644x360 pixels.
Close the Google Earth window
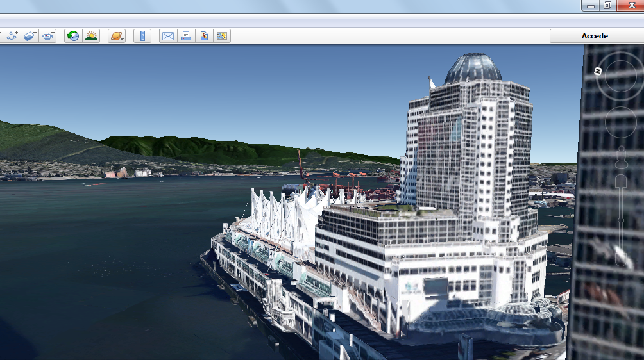[x=631, y=5]
